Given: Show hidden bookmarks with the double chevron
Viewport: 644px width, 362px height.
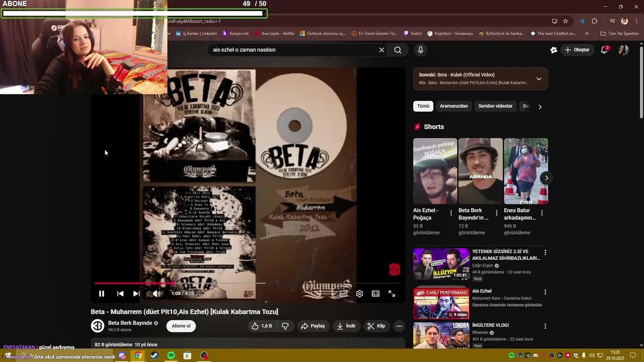Looking at the screenshot, I should click(587, 34).
